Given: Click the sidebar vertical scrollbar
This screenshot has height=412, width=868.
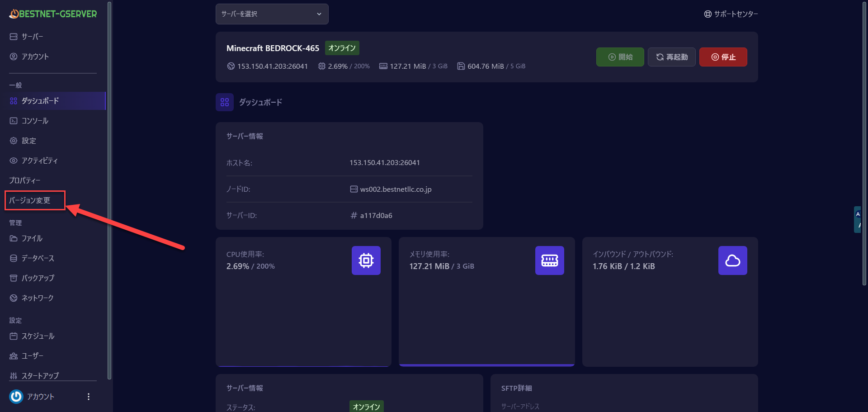Looking at the screenshot, I should [109, 190].
